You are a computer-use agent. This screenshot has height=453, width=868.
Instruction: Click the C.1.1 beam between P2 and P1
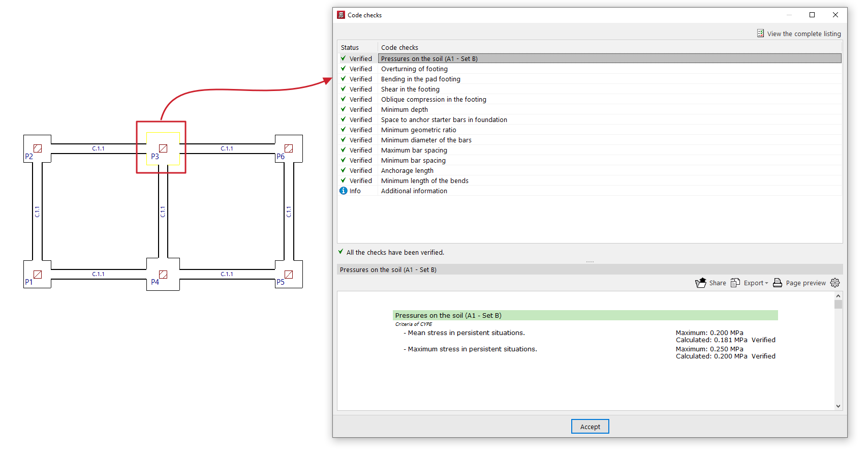[x=37, y=212]
